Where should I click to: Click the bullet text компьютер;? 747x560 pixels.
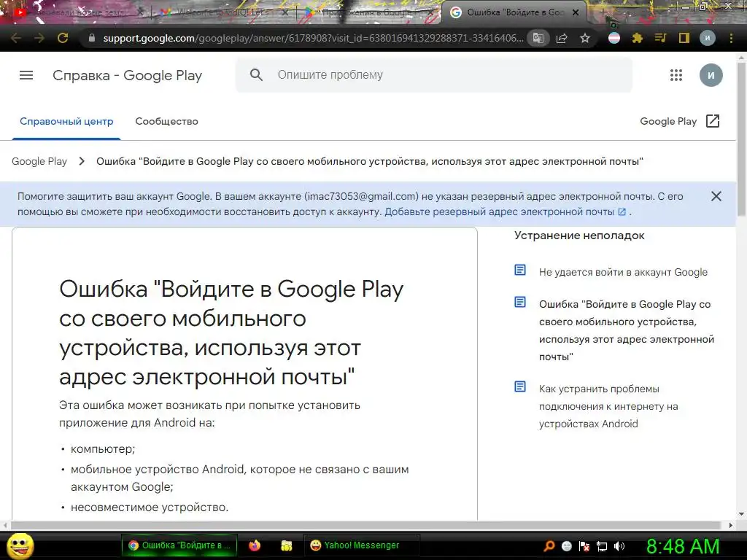[x=103, y=449]
